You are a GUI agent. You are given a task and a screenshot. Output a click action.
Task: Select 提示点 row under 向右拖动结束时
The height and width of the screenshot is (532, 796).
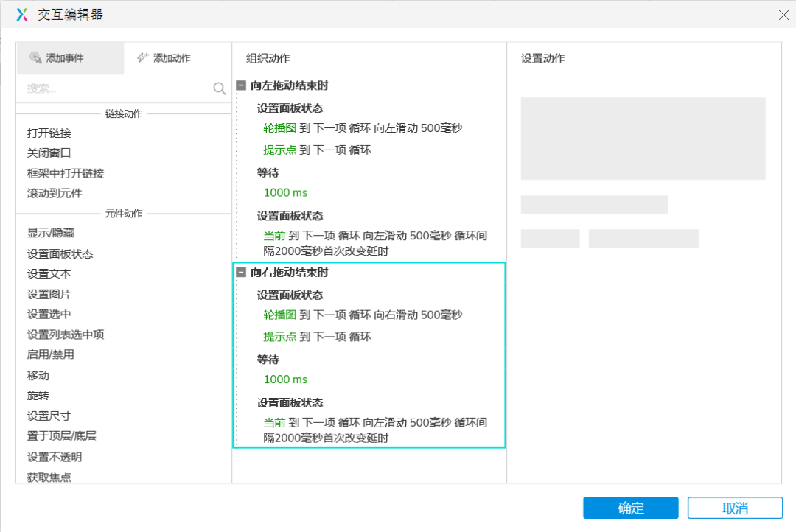pyautogui.click(x=317, y=337)
